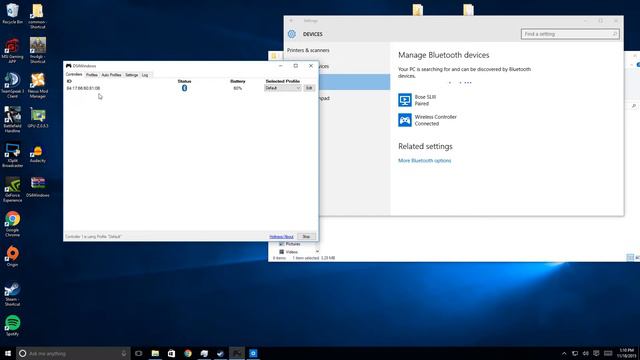640x360 pixels.
Task: Open the Recycle Bin desktop icon
Action: click(x=13, y=13)
